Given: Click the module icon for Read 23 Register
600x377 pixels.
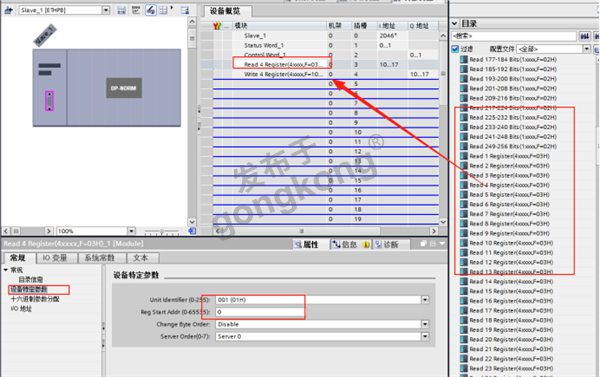Looking at the screenshot, I should coord(464,368).
